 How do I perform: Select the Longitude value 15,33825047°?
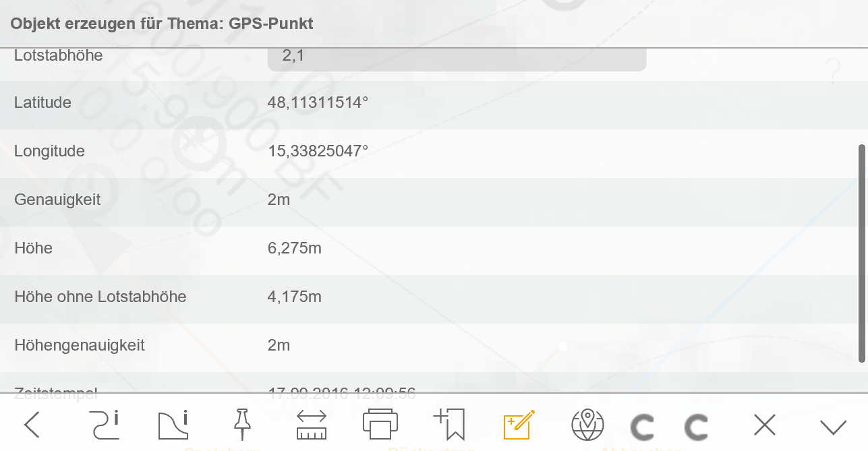pos(318,151)
